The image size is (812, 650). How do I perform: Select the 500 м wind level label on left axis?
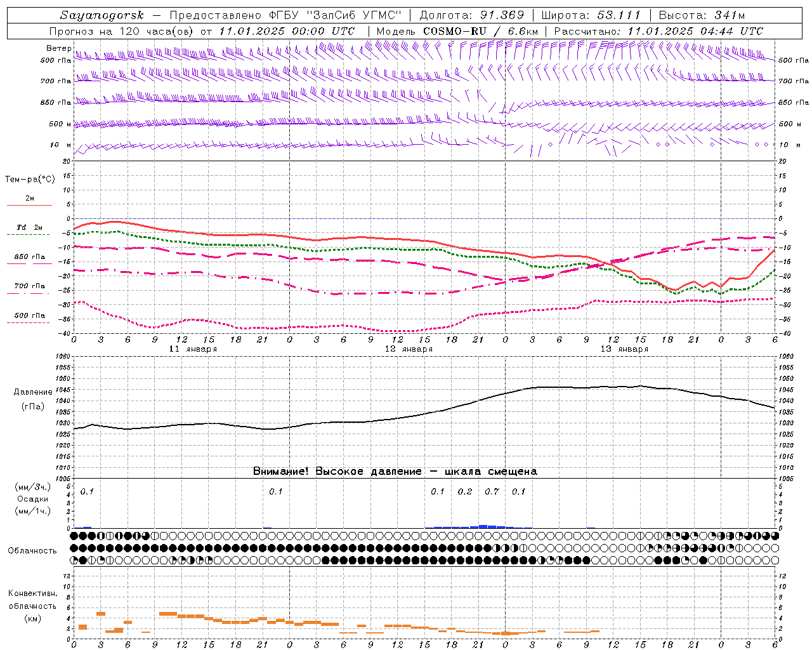(x=60, y=124)
